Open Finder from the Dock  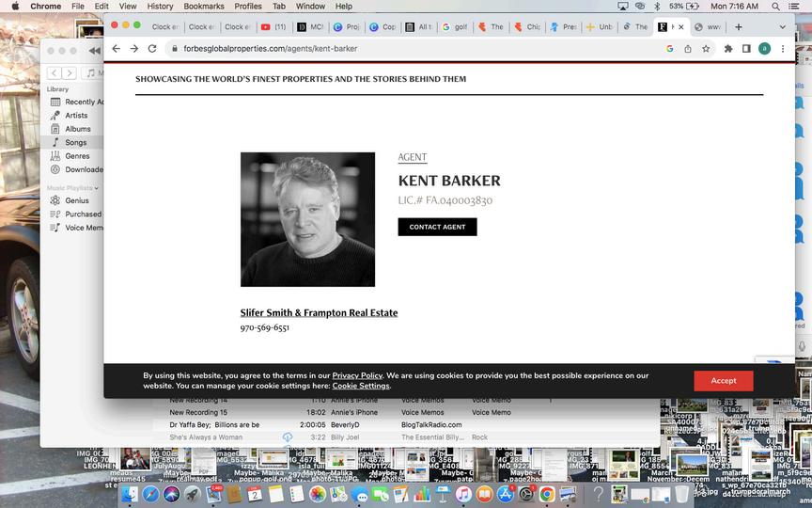click(130, 495)
